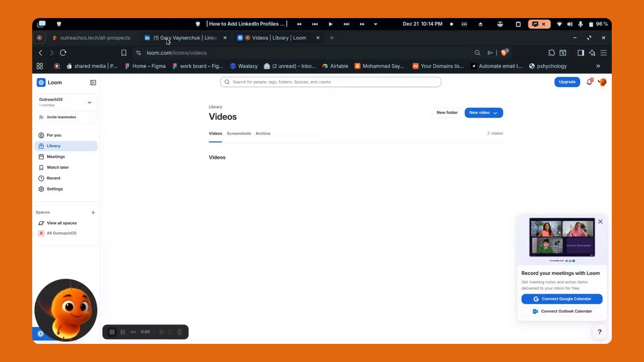The height and width of the screenshot is (362, 644).
Task: Toggle the browser sidebar panel icon
Action: pyautogui.click(x=581, y=53)
